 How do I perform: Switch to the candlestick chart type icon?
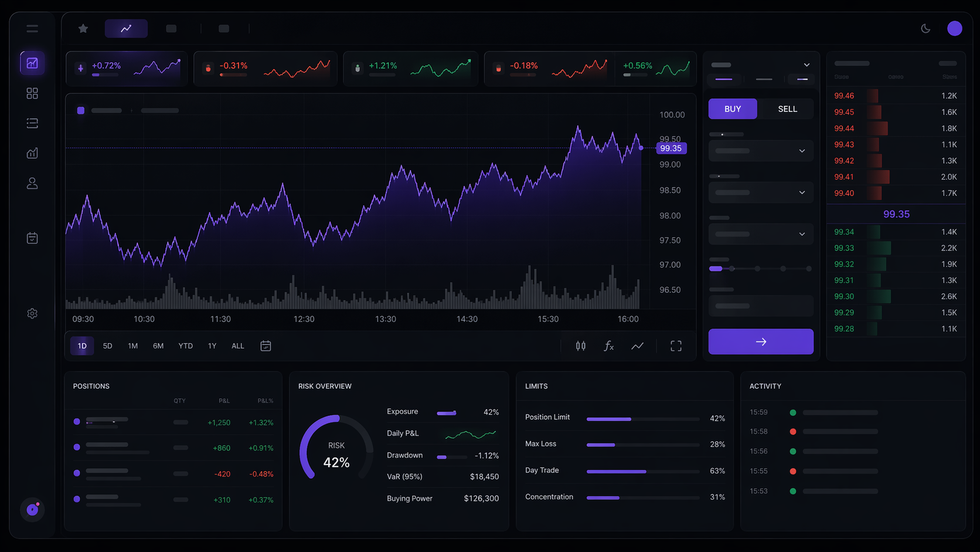click(x=580, y=346)
